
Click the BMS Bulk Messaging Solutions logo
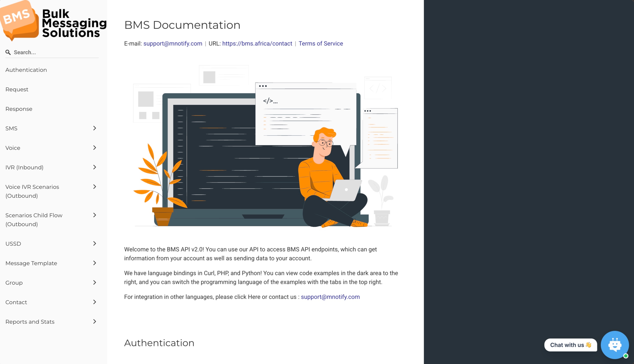pos(53,21)
